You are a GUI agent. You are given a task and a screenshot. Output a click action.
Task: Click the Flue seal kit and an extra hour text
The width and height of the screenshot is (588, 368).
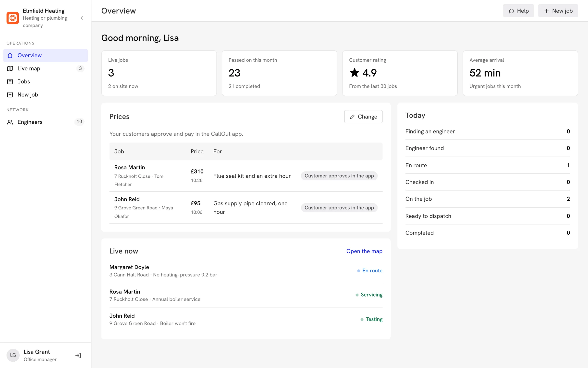(x=252, y=176)
